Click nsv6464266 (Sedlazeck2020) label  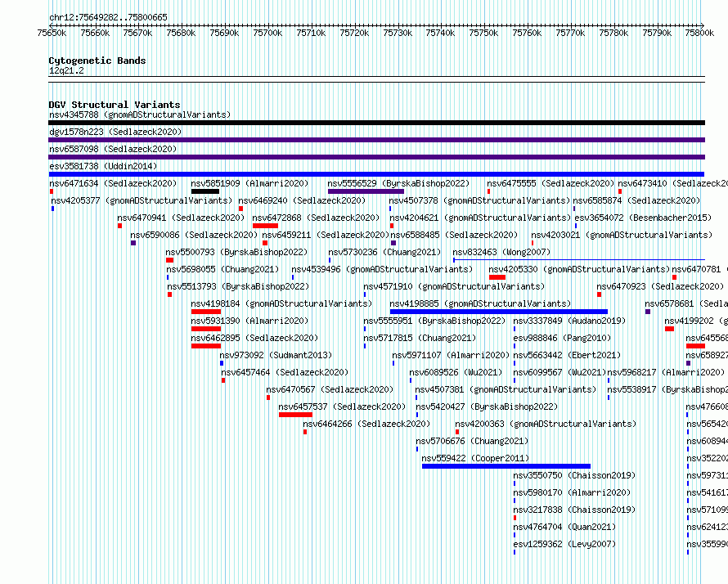(366, 424)
